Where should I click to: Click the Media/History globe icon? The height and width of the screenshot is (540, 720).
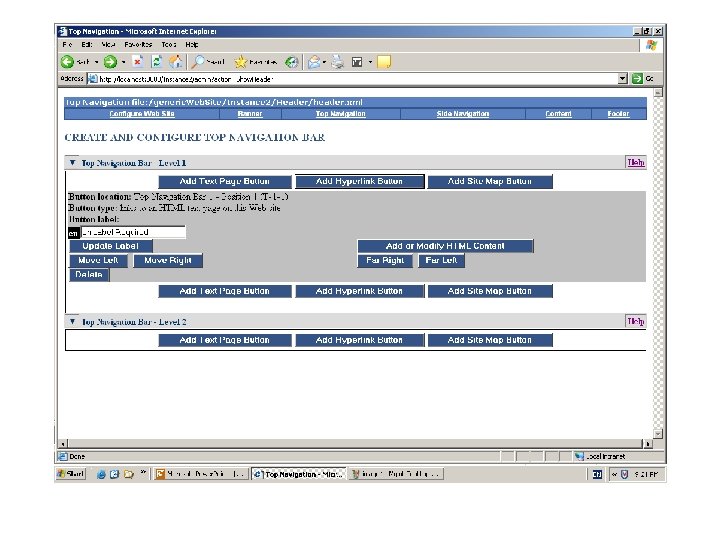[x=292, y=62]
